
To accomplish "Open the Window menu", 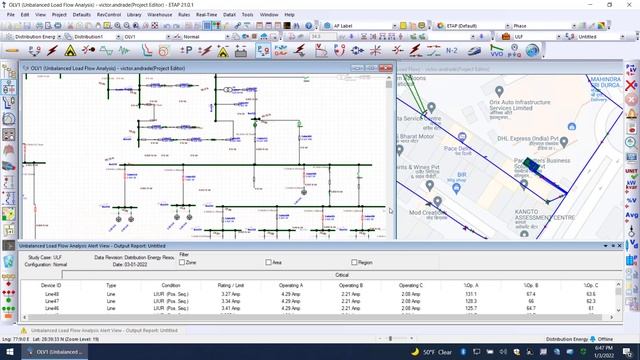I will [269, 15].
